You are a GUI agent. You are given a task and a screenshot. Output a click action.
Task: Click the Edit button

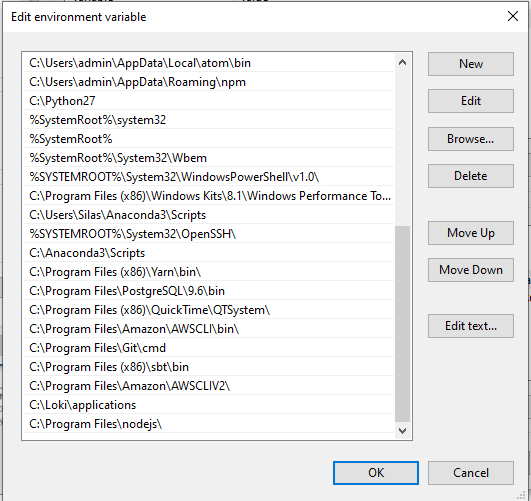click(x=471, y=101)
